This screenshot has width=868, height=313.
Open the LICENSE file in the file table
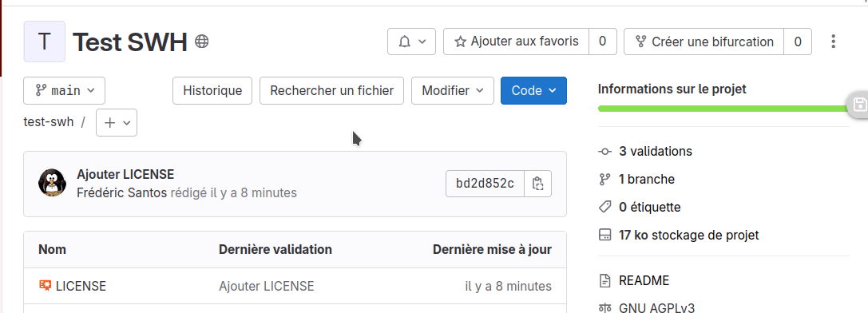point(81,286)
